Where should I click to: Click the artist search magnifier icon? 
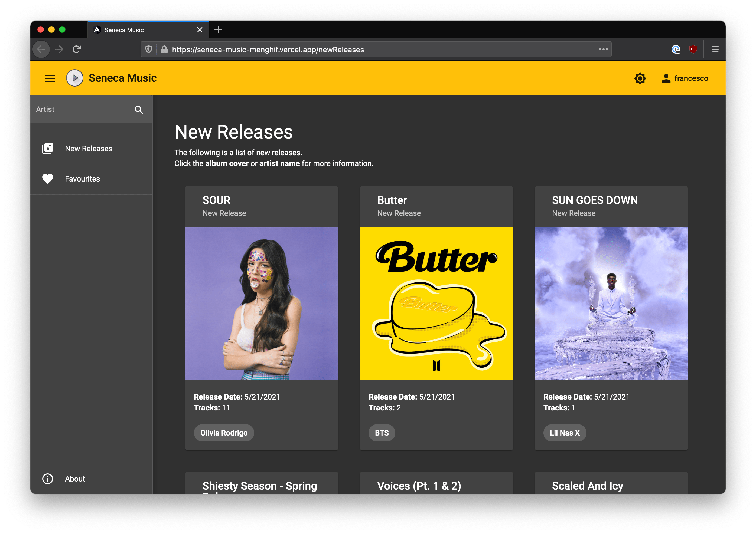[x=139, y=110]
